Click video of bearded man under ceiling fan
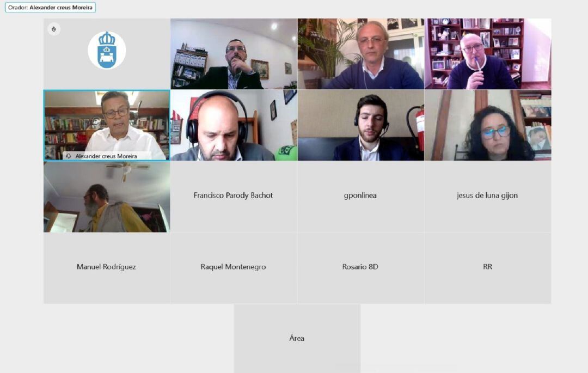Viewport: 588px width, 373px height. (x=107, y=197)
